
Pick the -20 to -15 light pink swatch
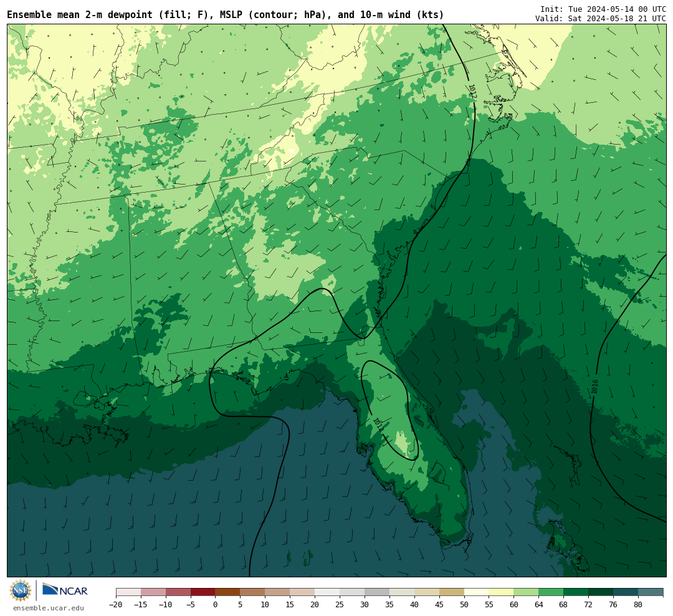tap(128, 592)
